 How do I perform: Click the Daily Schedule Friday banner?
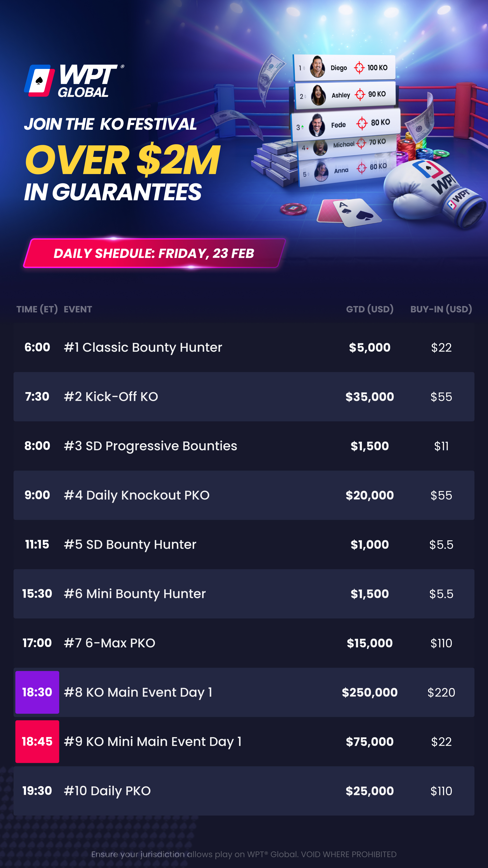click(x=154, y=253)
